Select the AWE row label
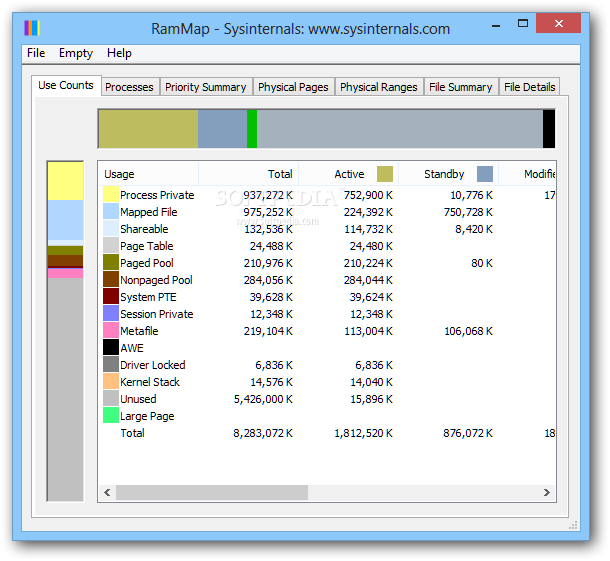Viewport: 610px width, 561px height. pos(132,348)
